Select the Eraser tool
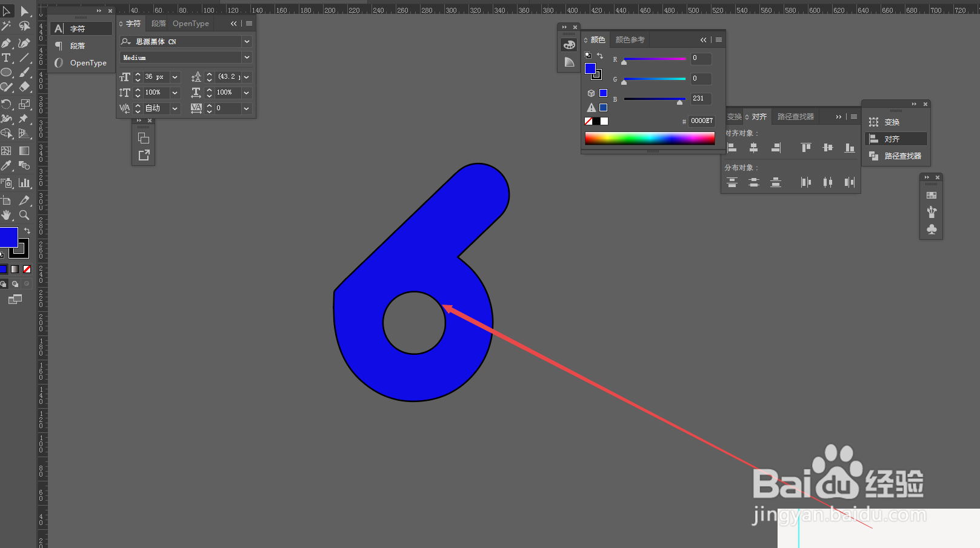The height and width of the screenshot is (548, 980). [24, 87]
